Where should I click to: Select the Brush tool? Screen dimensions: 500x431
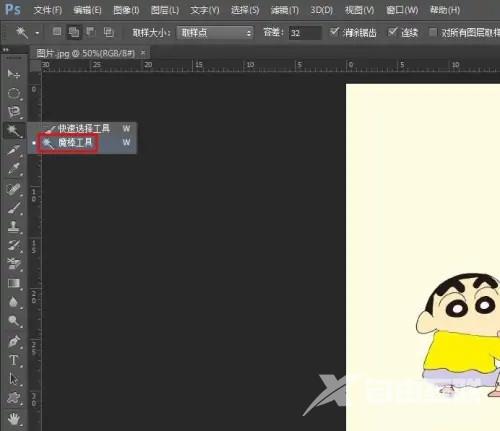14,208
